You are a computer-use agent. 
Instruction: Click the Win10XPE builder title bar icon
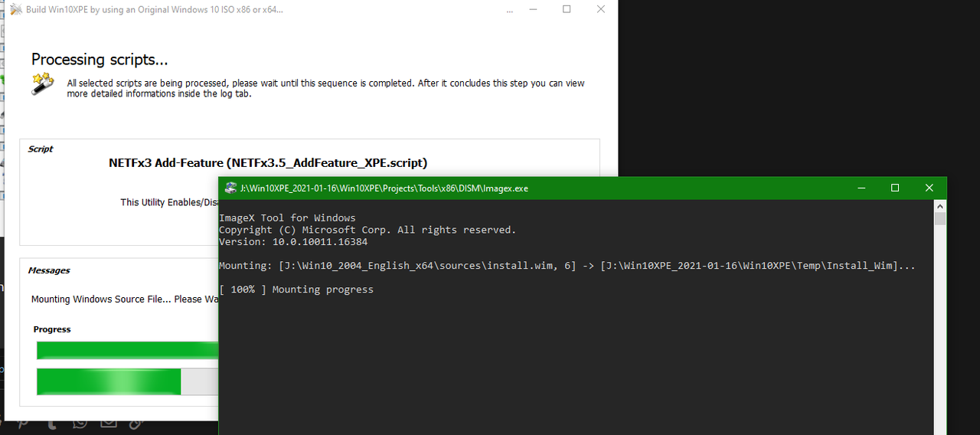pyautogui.click(x=15, y=10)
